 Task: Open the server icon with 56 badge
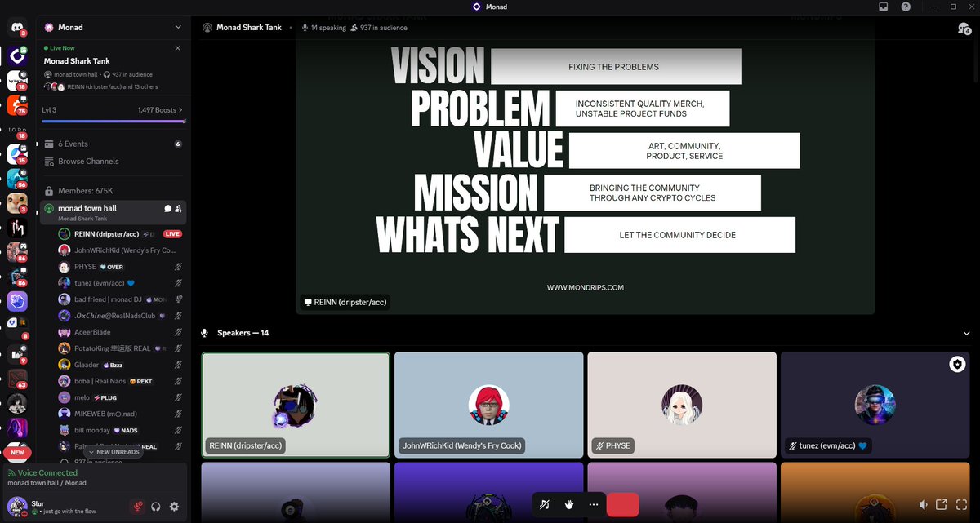(17, 178)
